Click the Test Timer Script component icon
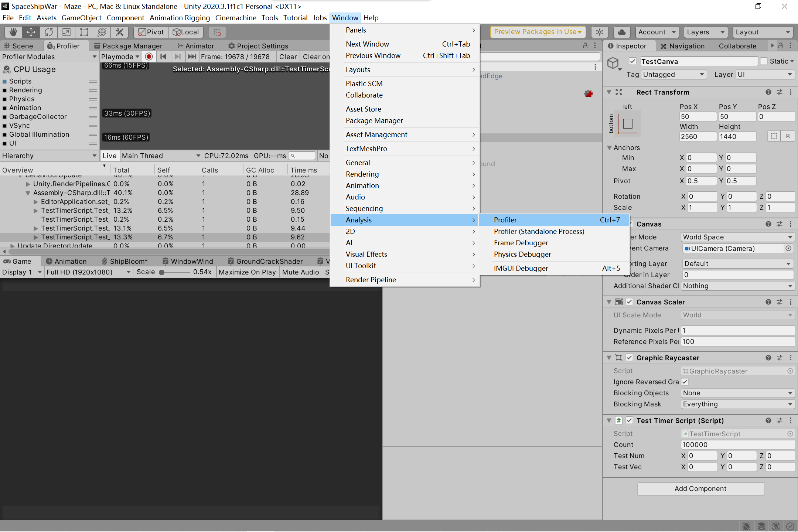 point(619,421)
